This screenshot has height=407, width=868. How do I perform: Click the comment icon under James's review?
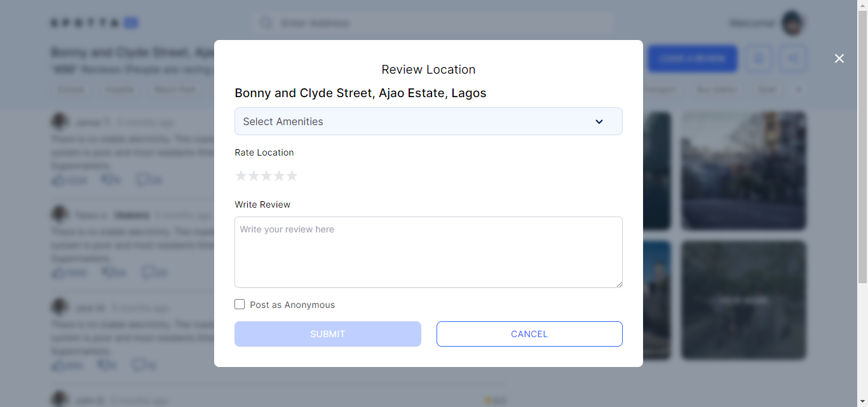(141, 180)
